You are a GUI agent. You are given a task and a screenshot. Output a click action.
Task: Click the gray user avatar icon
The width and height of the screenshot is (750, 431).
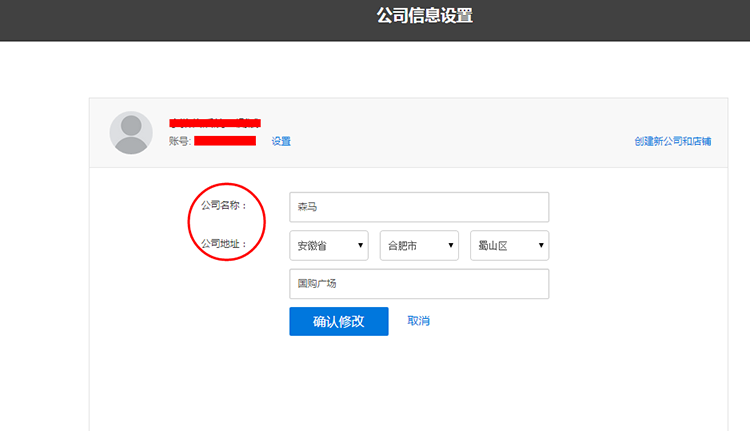tap(131, 133)
